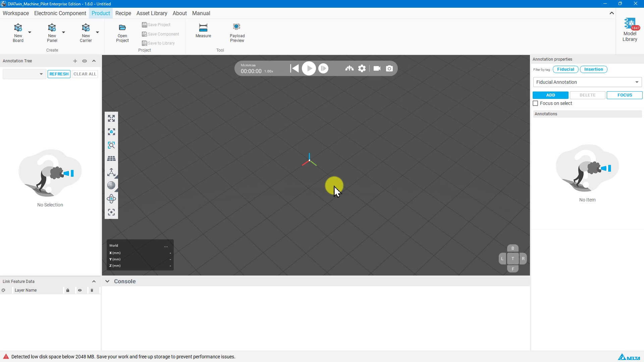Click the New Board icon

click(18, 27)
